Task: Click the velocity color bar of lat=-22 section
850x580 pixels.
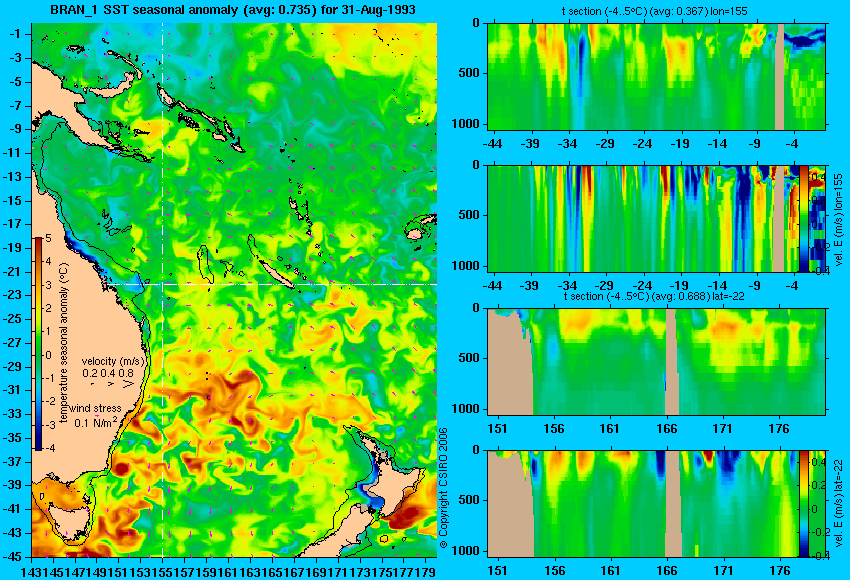Action: tap(804, 504)
